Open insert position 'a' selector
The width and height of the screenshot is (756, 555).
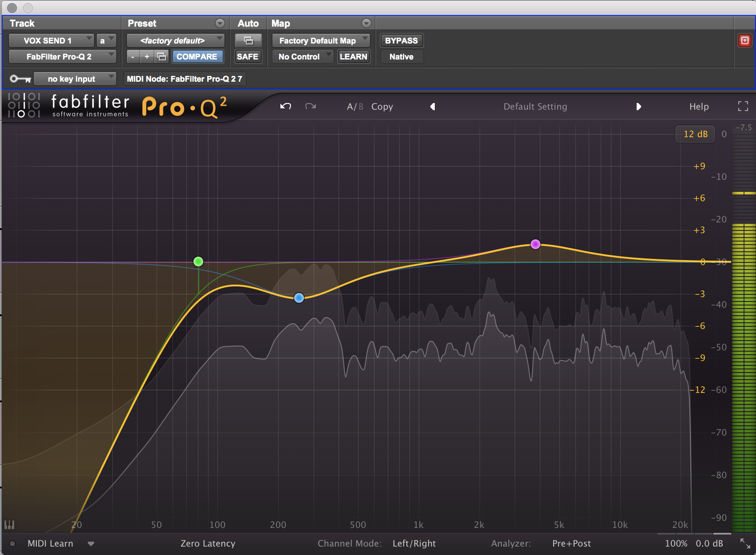106,40
